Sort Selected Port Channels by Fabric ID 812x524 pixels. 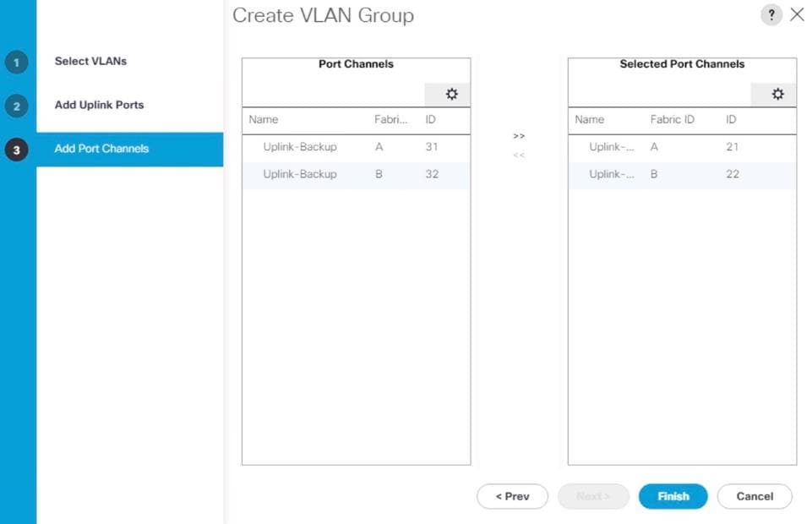coord(673,120)
